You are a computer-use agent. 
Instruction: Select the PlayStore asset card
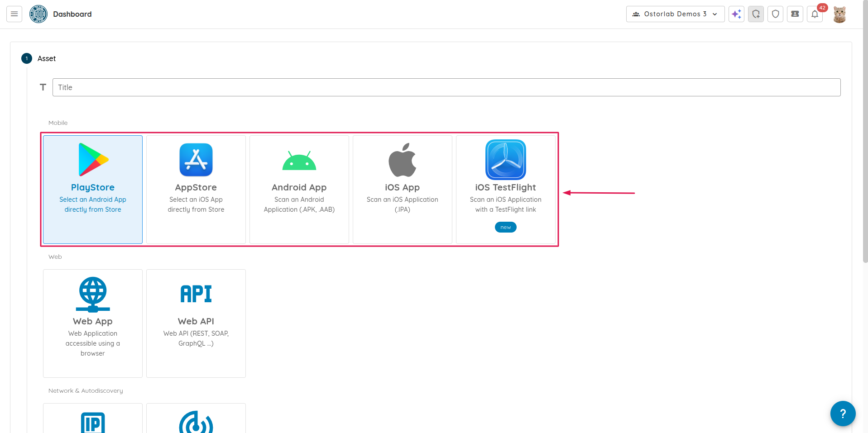[93, 190]
